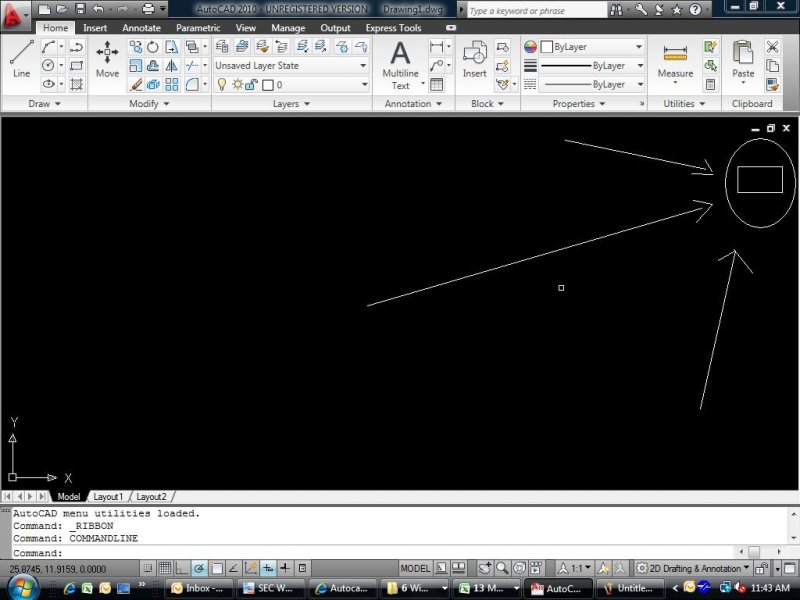The image size is (800, 600).
Task: Click the Untitle... taskbar button
Action: (x=630, y=588)
